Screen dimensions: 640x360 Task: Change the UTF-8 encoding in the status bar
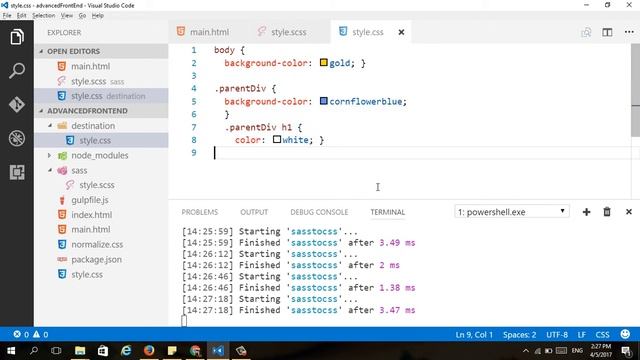(x=557, y=335)
